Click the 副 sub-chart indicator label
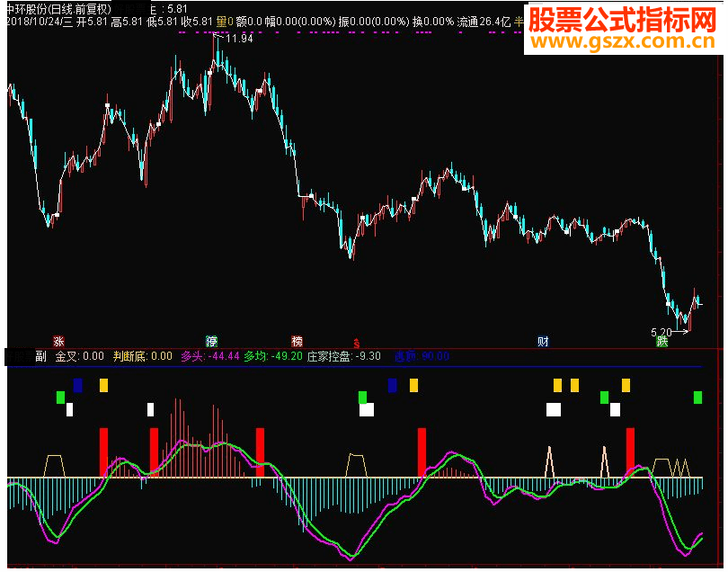 40,356
